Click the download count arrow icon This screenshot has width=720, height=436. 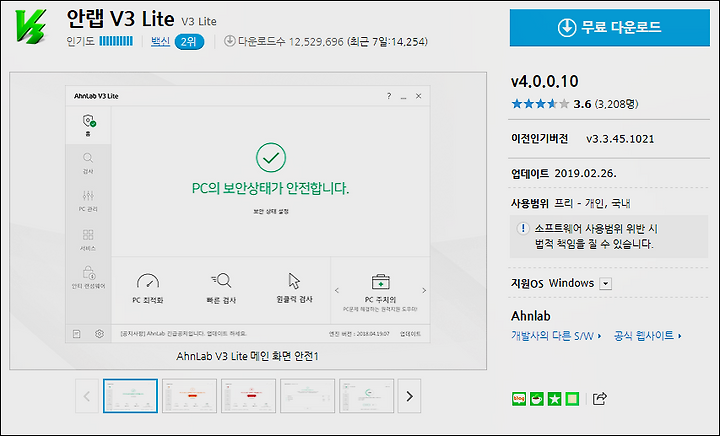click(x=229, y=41)
